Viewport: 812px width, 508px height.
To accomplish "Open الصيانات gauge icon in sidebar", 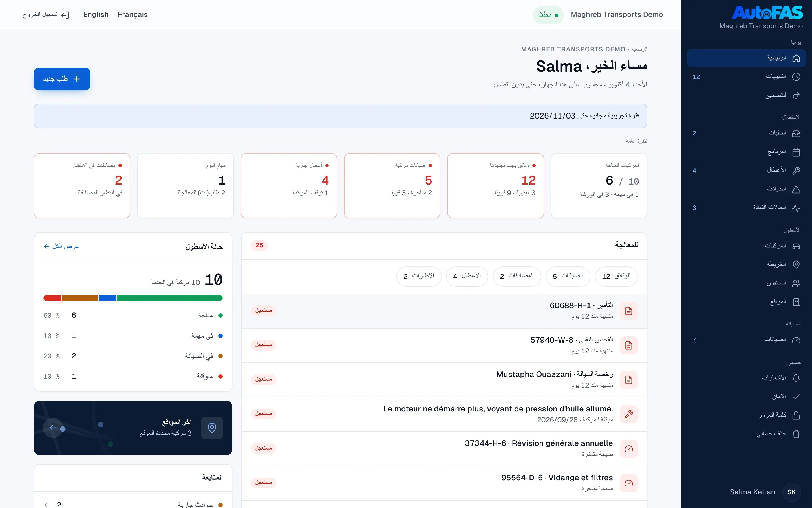I will coord(796,340).
